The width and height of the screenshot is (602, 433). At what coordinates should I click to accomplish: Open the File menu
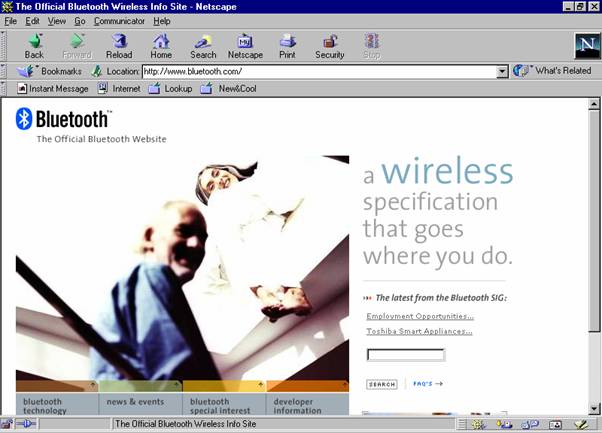pyautogui.click(x=10, y=21)
